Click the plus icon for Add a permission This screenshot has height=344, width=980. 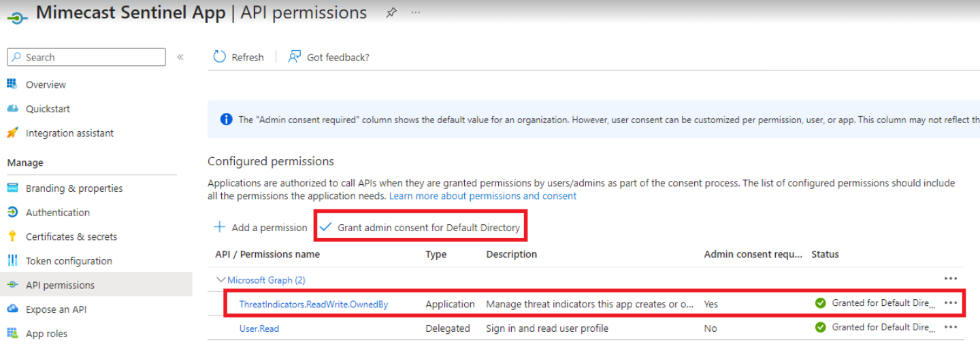(220, 228)
